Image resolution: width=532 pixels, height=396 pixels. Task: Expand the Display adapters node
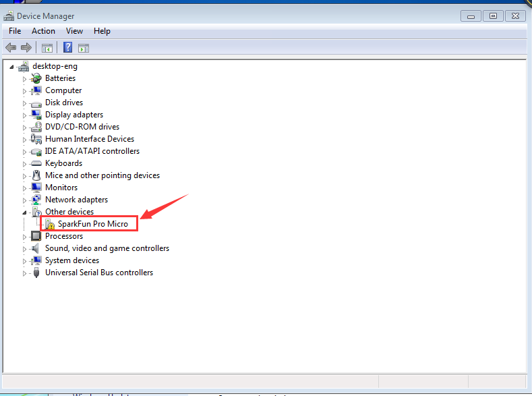[x=24, y=115]
